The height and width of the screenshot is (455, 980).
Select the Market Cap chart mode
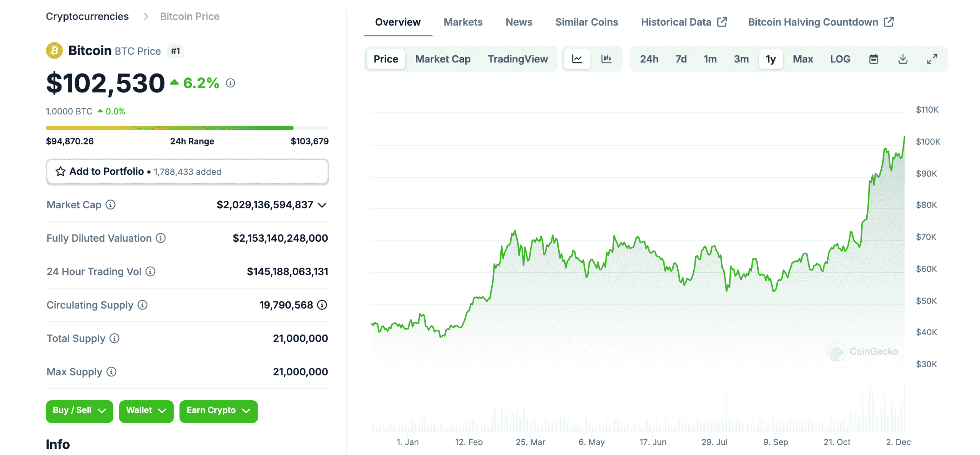click(443, 59)
